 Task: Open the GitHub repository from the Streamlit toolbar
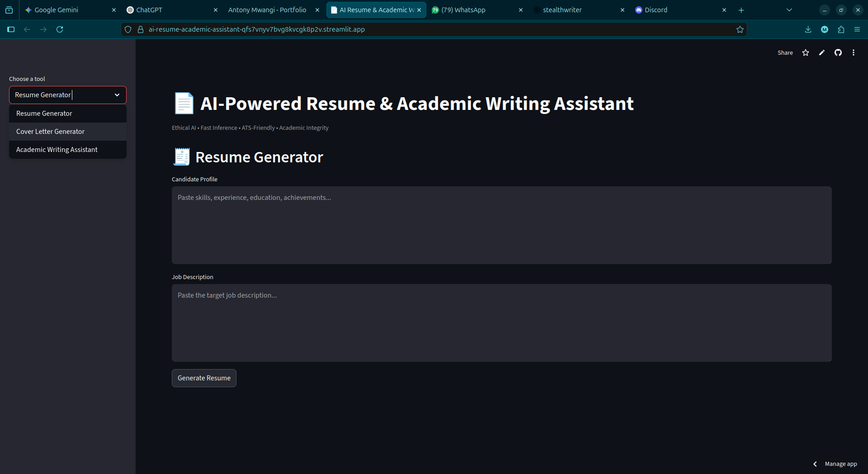(838, 52)
